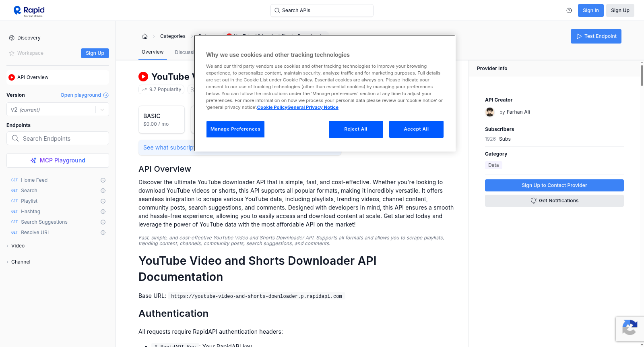Viewport: 644px width, 347px height.
Task: Open Categories breadcrumb
Action: click(173, 36)
